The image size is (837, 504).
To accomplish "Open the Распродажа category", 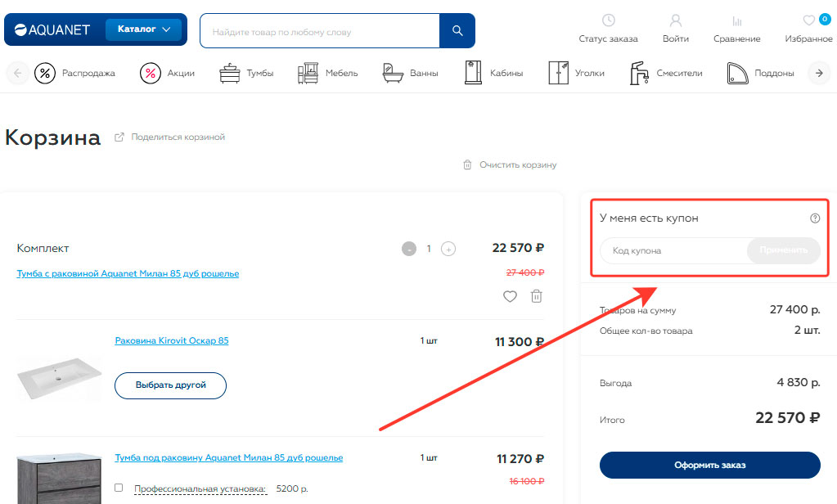I will tap(74, 73).
